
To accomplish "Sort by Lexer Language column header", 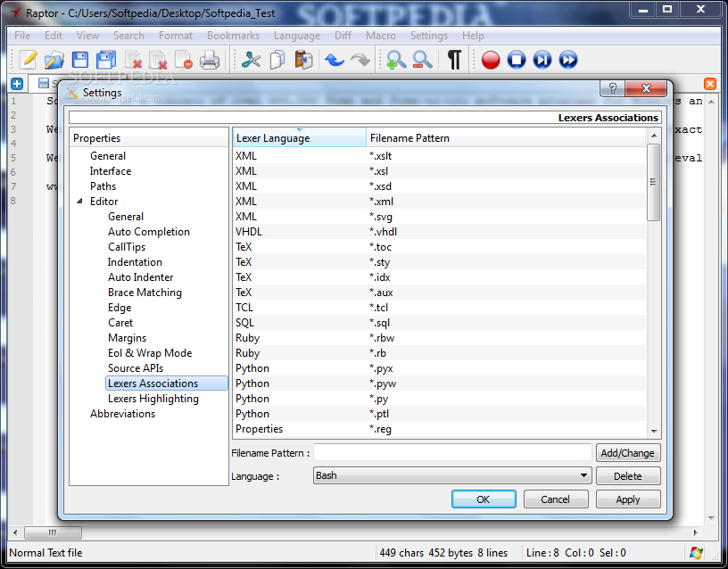I will pos(300,138).
